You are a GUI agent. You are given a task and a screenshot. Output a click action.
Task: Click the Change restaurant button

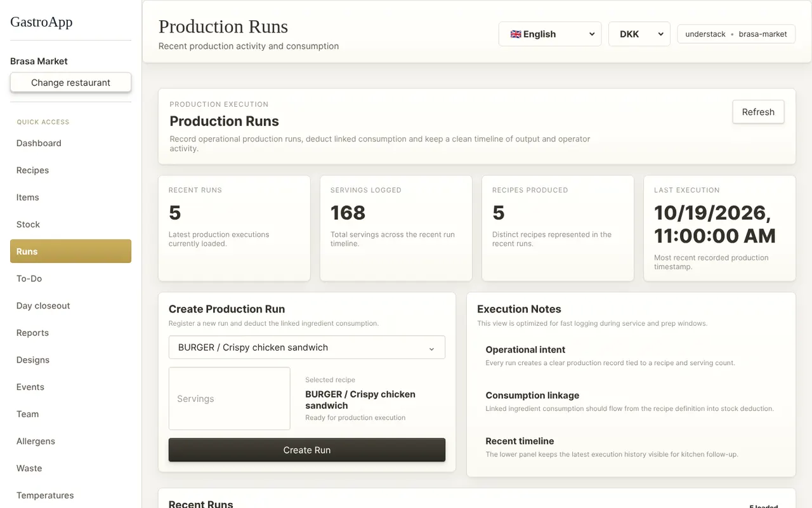pyautogui.click(x=70, y=83)
